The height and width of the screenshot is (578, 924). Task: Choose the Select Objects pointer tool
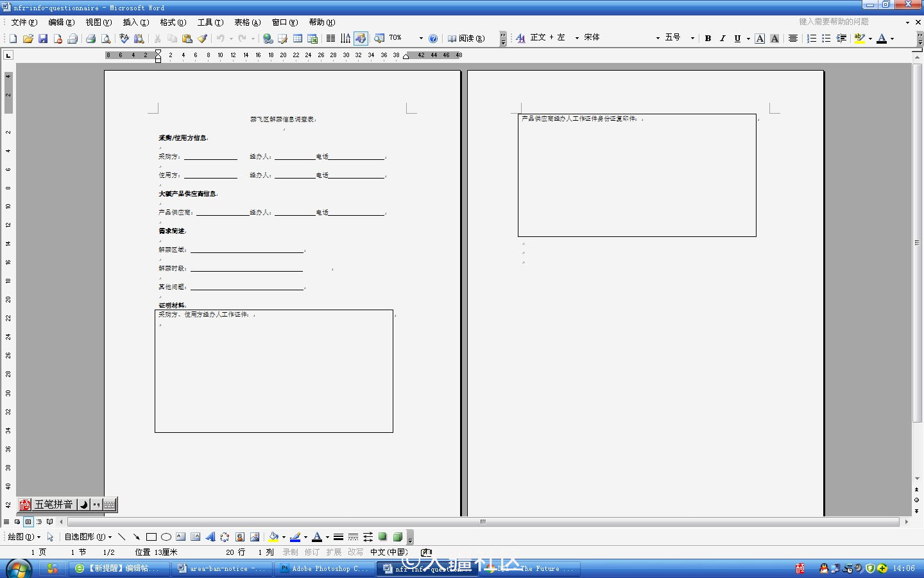[x=50, y=537]
